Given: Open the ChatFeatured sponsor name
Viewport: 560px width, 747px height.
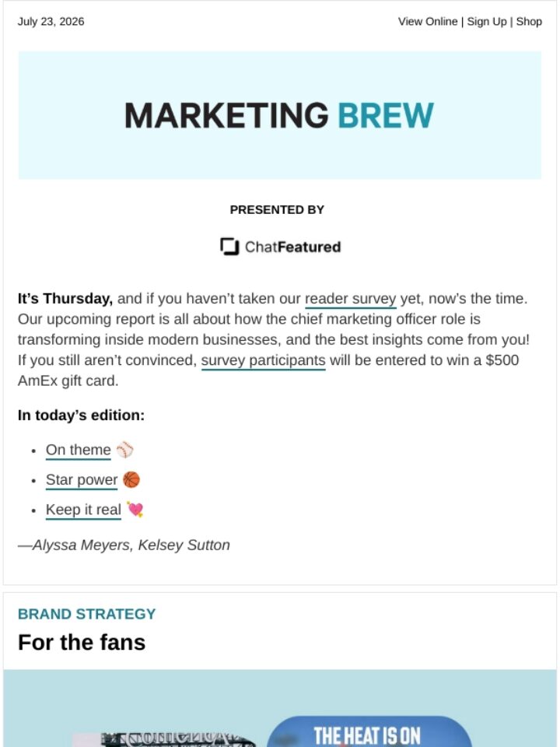Looking at the screenshot, I should coord(292,247).
